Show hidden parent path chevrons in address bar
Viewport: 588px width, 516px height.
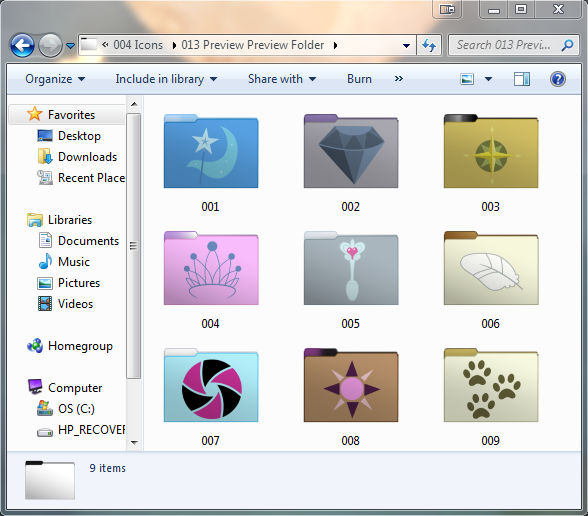tap(105, 45)
